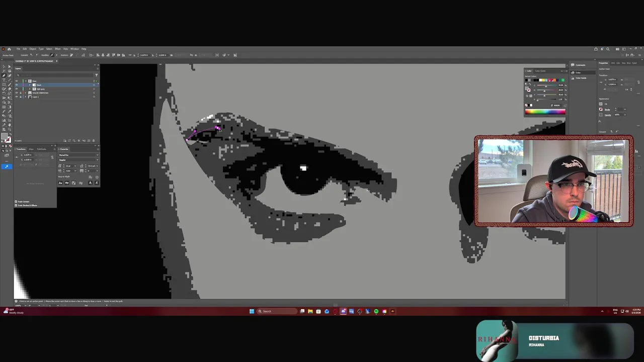The image size is (644, 362).
Task: Collapse the Face layer arrow
Action: click(x=26, y=81)
